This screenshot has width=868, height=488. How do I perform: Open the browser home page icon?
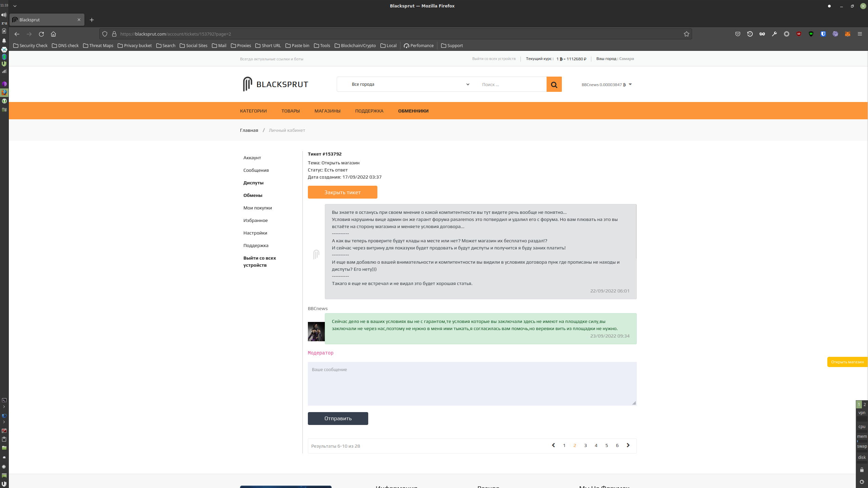53,34
